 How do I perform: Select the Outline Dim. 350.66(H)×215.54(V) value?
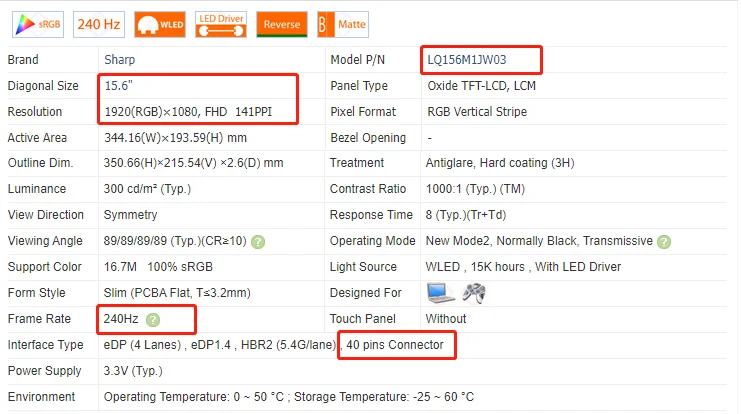[x=193, y=163]
